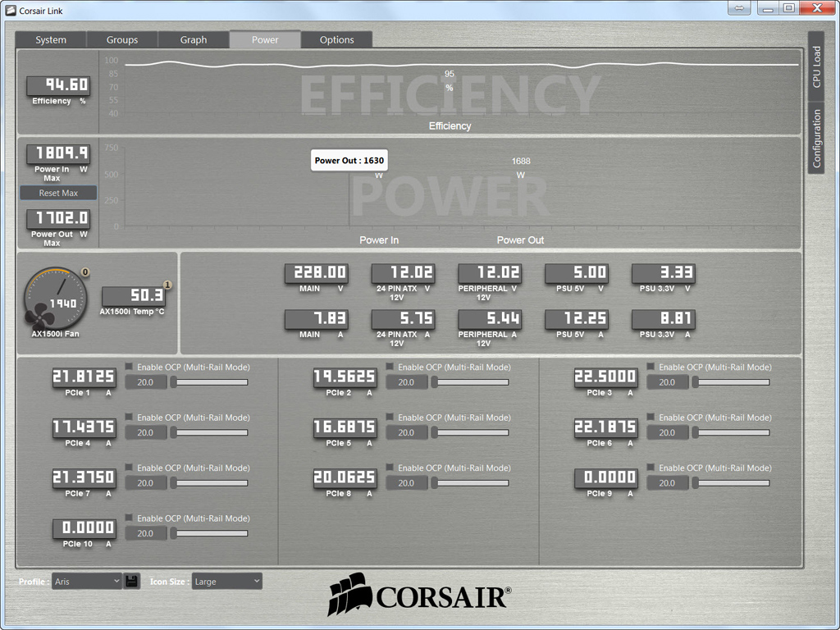The height and width of the screenshot is (630, 840).
Task: Click the PSU 3.3V voltage 3.33 readout
Action: coord(664,272)
